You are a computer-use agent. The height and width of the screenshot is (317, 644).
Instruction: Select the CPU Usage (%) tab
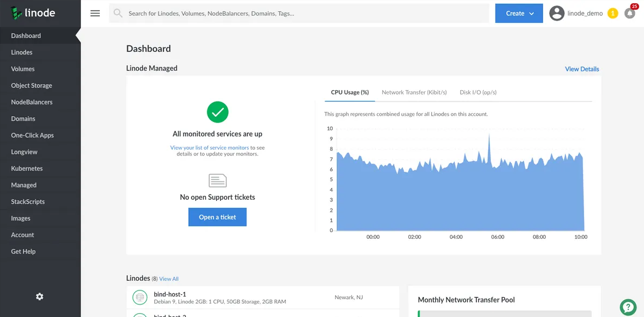pos(350,92)
